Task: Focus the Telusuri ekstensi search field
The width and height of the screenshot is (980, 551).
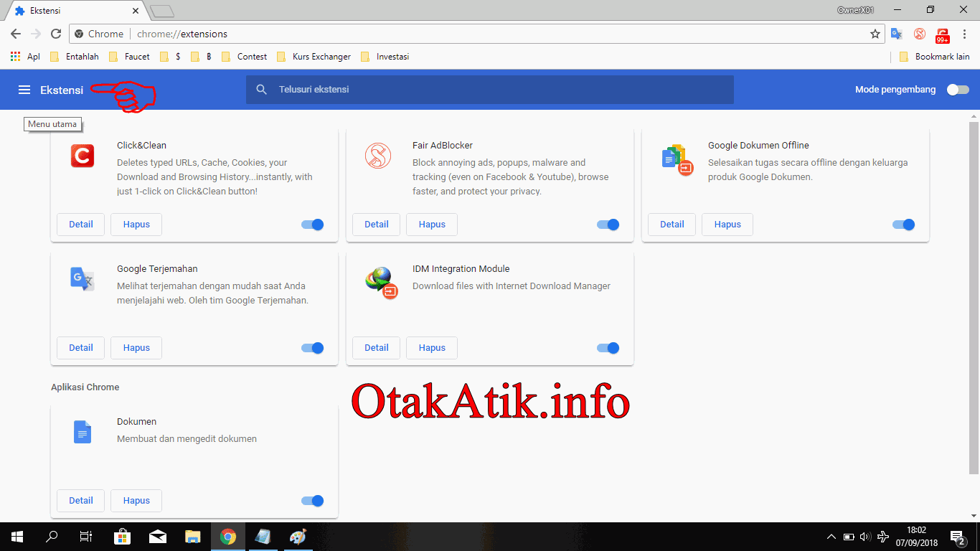Action: pos(490,90)
